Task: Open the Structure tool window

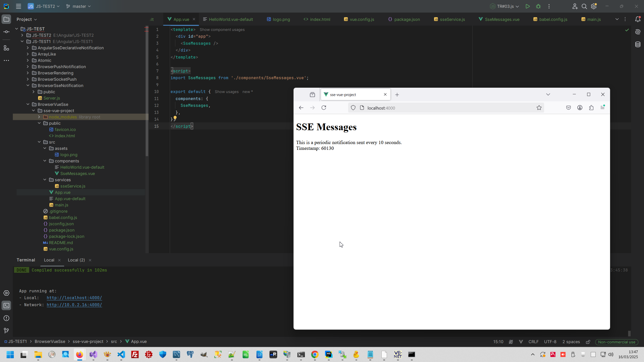Action: click(7, 48)
